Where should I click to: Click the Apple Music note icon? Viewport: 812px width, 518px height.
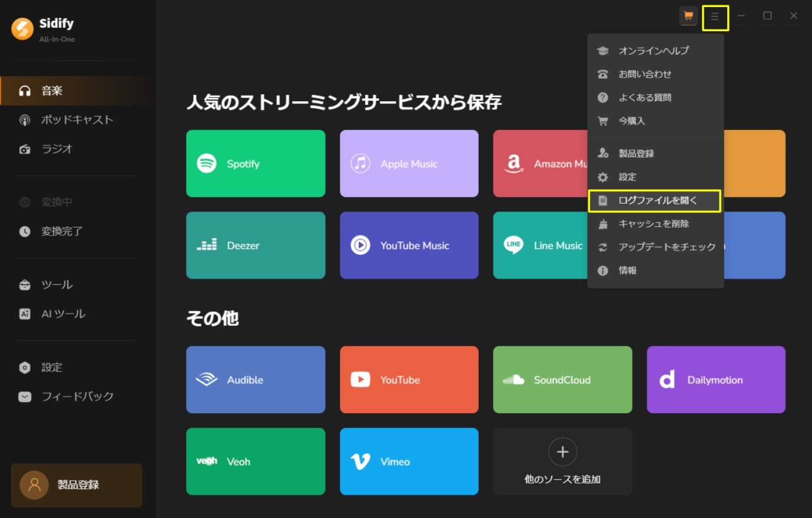(x=360, y=163)
